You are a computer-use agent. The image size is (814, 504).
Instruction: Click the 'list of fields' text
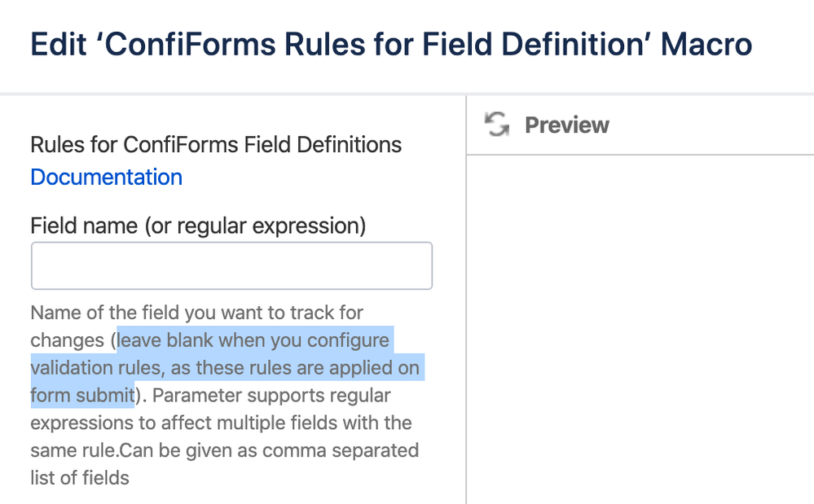[80, 478]
